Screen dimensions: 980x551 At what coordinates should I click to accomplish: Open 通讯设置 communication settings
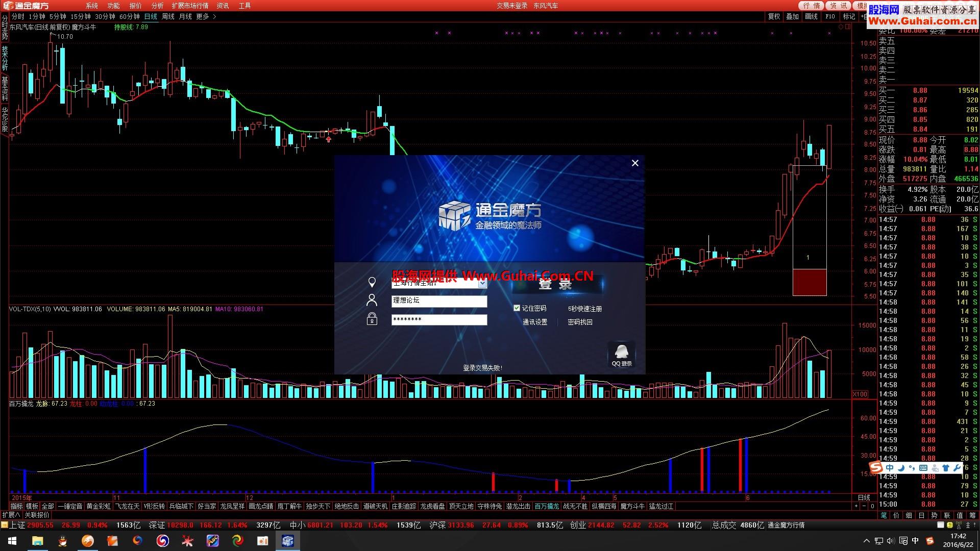point(535,322)
